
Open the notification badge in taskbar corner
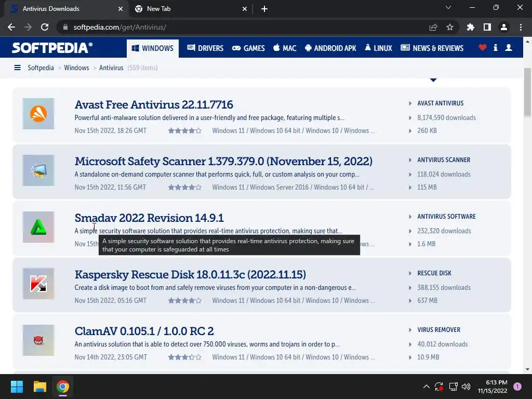tap(517, 387)
